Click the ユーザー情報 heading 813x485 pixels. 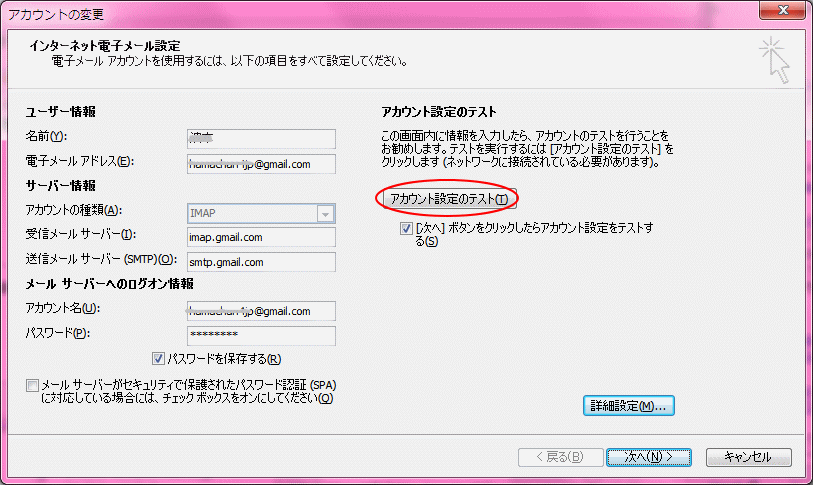click(60, 112)
